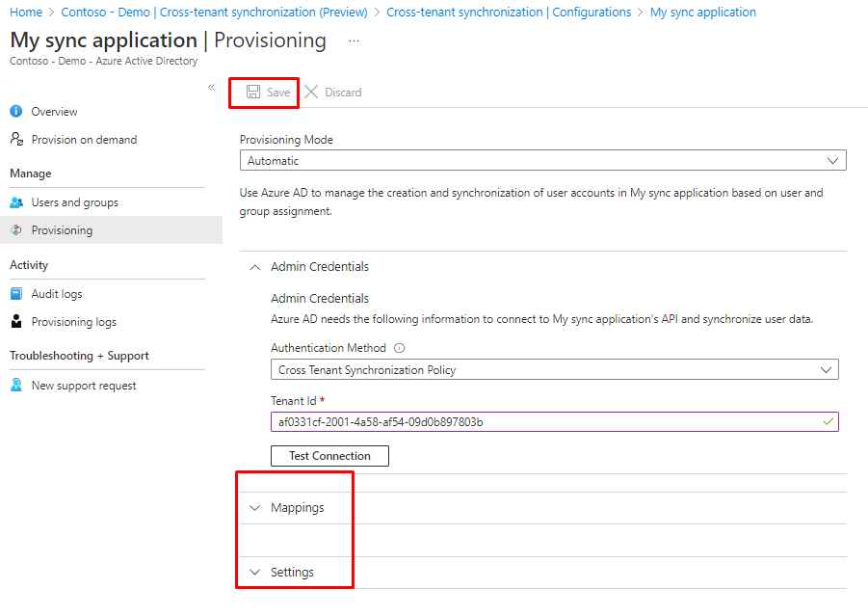This screenshot has width=868, height=616.
Task: Click the New support request icon
Action: coord(16,386)
